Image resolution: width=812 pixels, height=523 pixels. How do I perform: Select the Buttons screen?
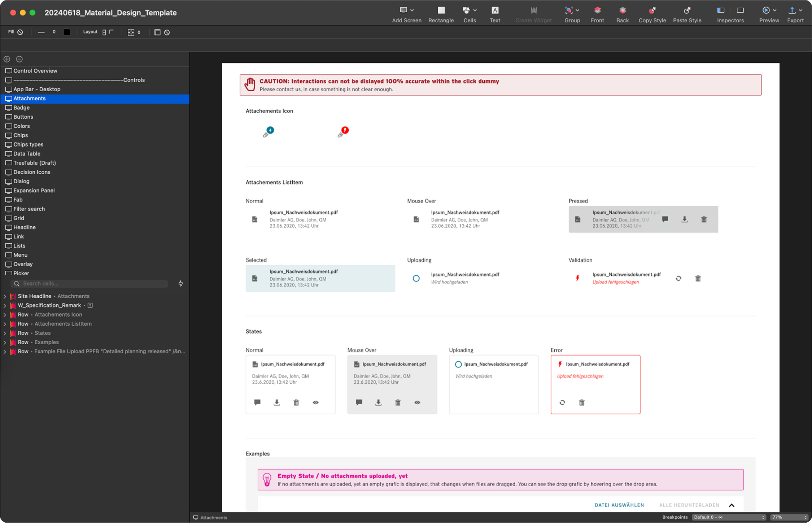coord(95,117)
